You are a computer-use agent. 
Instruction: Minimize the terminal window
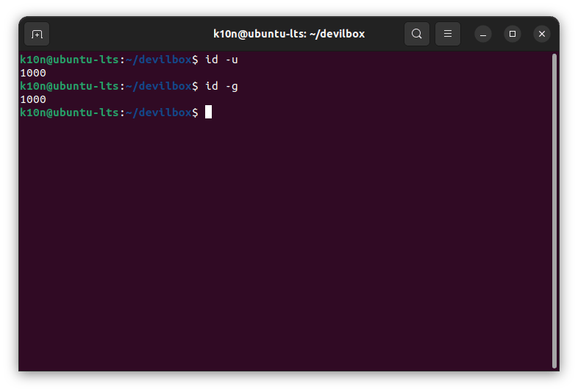(x=483, y=34)
